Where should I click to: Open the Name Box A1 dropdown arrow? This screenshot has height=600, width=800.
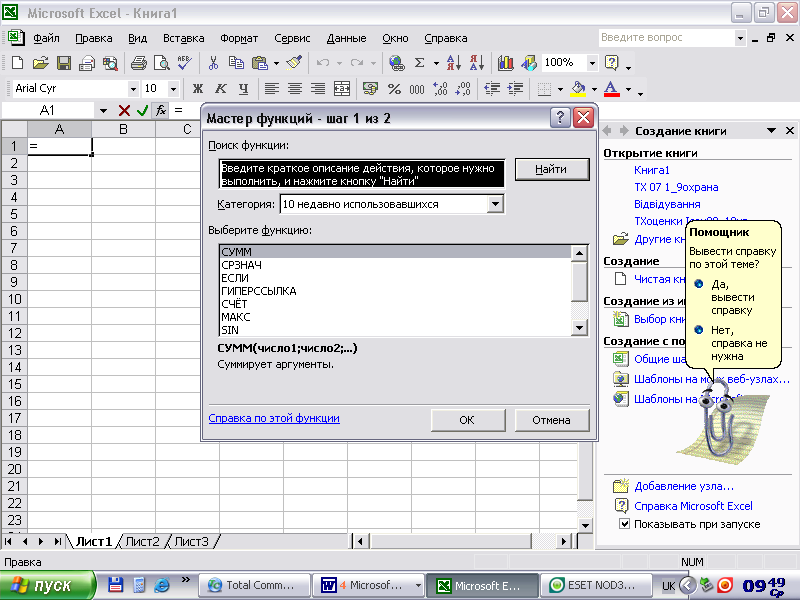tap(103, 110)
